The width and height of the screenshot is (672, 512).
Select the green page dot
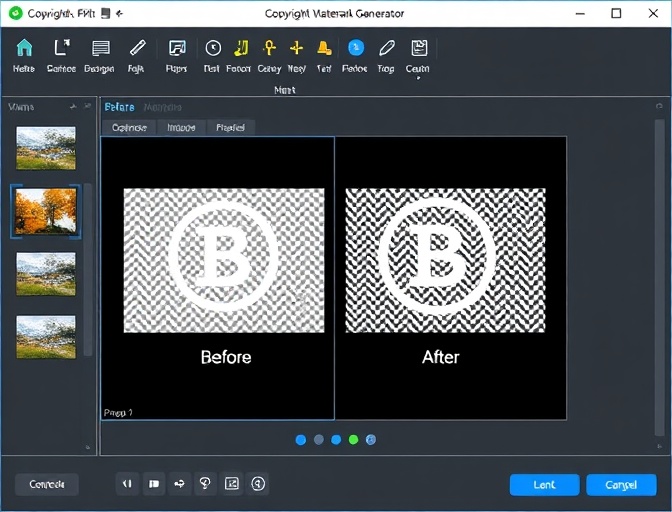tap(354, 440)
